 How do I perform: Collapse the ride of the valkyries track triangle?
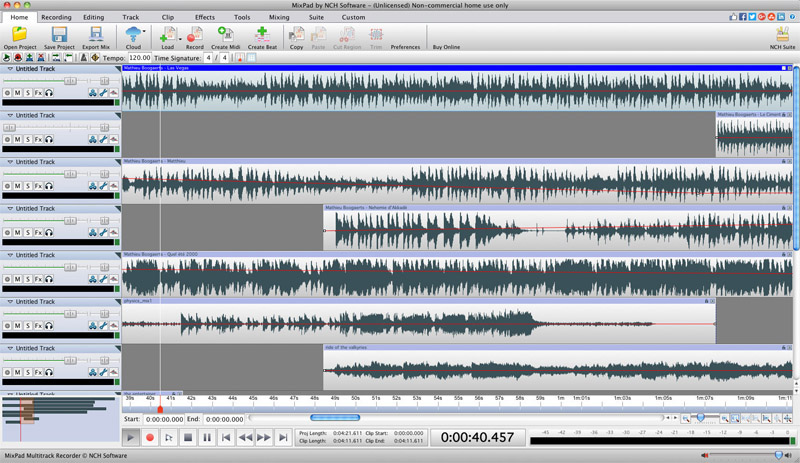click(10, 348)
